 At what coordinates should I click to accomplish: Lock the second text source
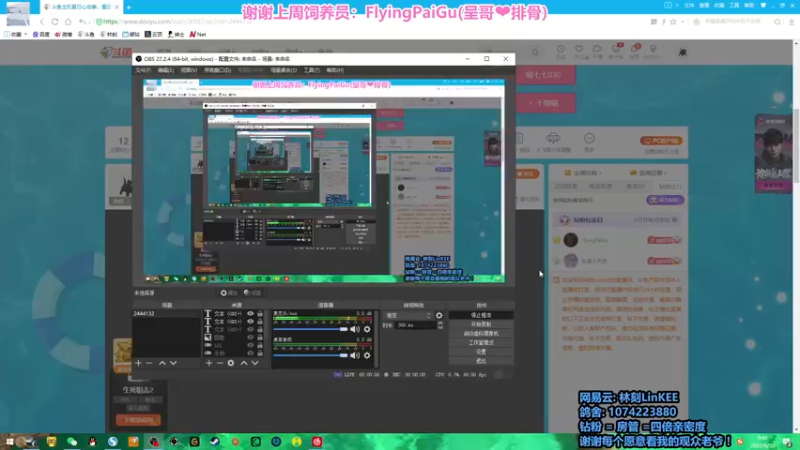260,321
